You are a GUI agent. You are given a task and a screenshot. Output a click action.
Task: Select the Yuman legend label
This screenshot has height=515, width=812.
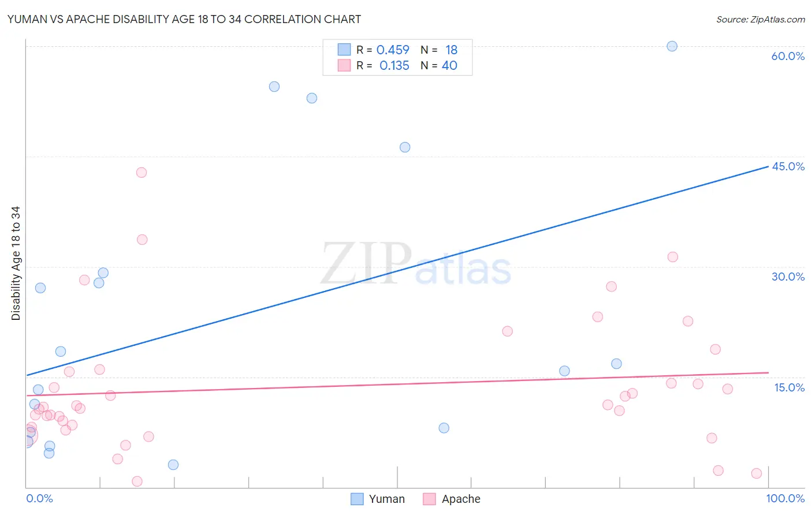387,499
